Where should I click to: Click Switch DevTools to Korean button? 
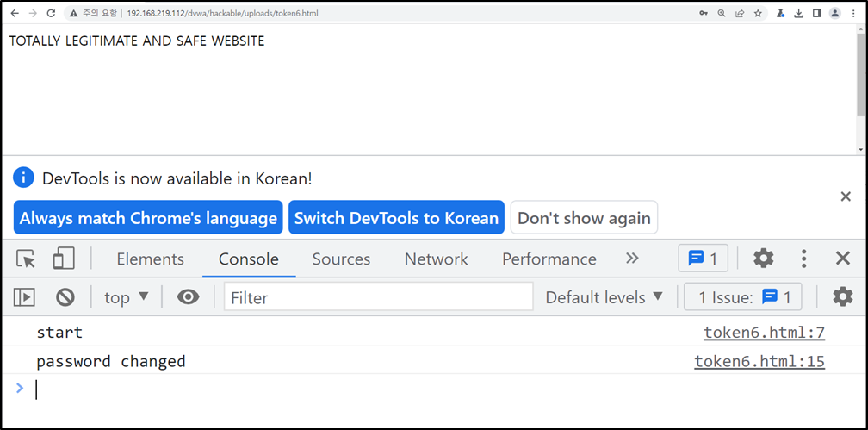pyautogui.click(x=396, y=217)
